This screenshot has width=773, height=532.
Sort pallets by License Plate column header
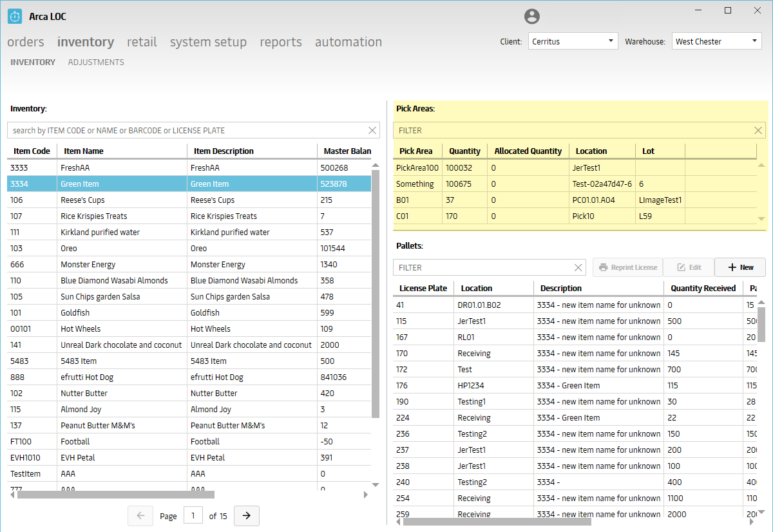423,288
